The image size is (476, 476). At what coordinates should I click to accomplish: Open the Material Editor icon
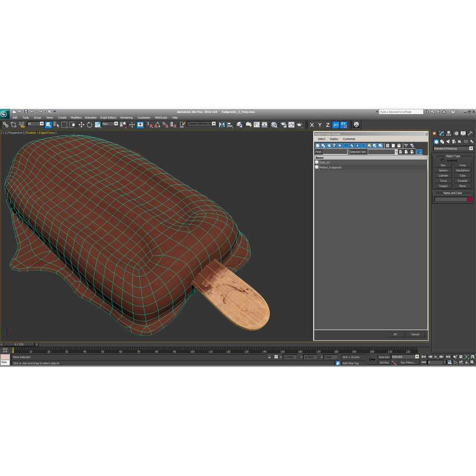coord(274,125)
